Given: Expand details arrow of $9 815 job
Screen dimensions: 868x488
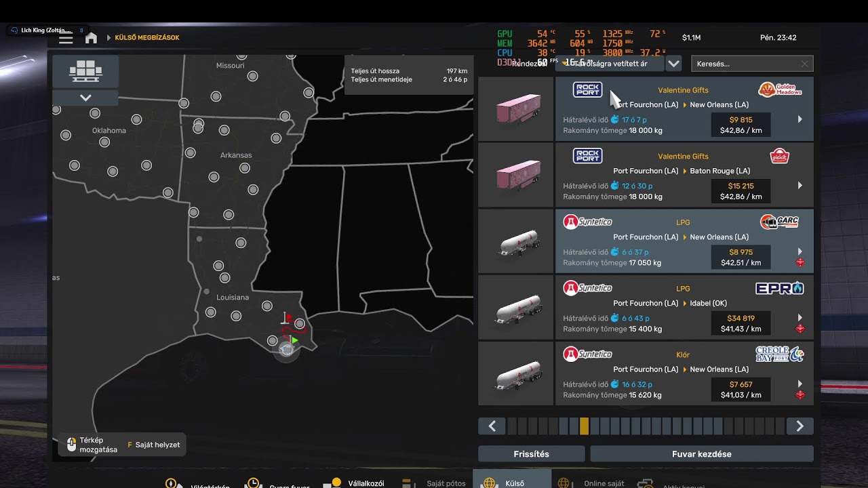Looking at the screenshot, I should (x=800, y=119).
